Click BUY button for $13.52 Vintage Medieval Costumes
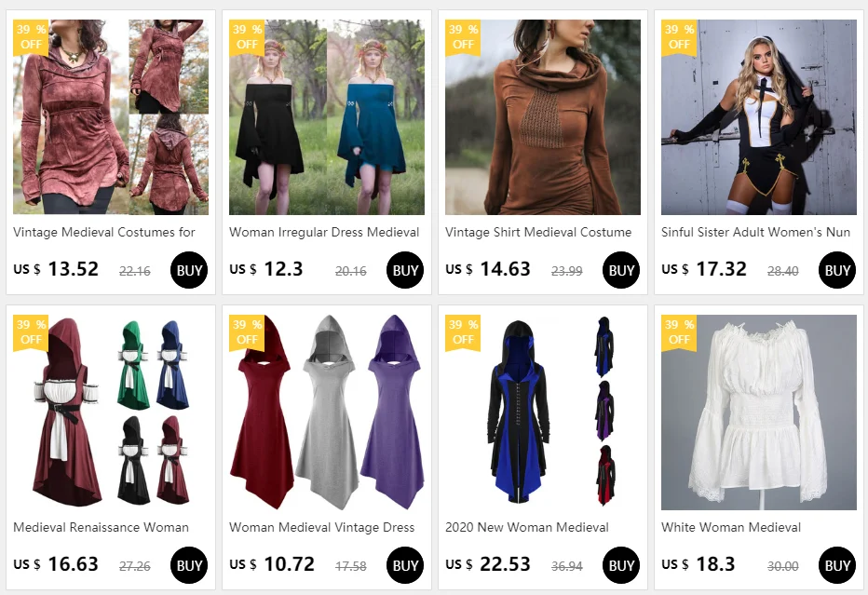 pyautogui.click(x=189, y=270)
